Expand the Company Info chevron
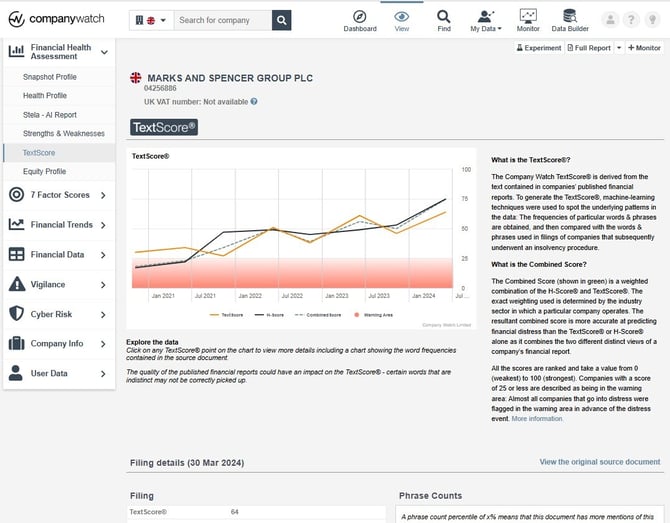 point(103,344)
